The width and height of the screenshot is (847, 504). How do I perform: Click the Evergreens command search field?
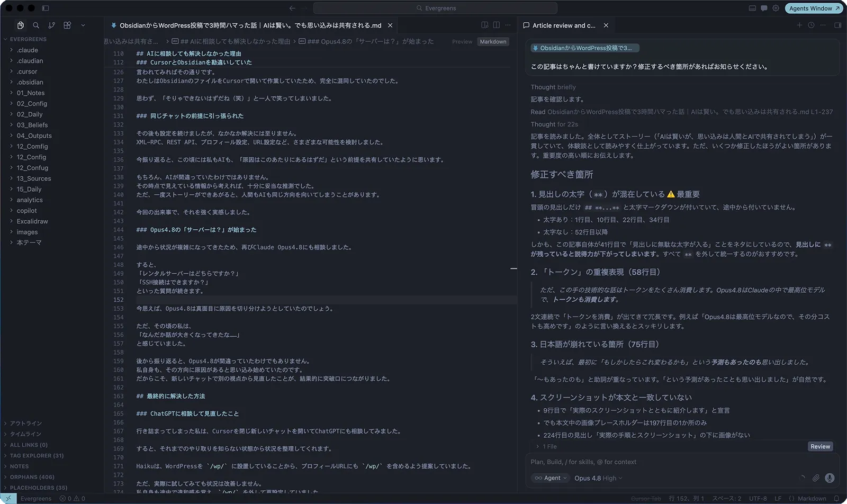[435, 8]
